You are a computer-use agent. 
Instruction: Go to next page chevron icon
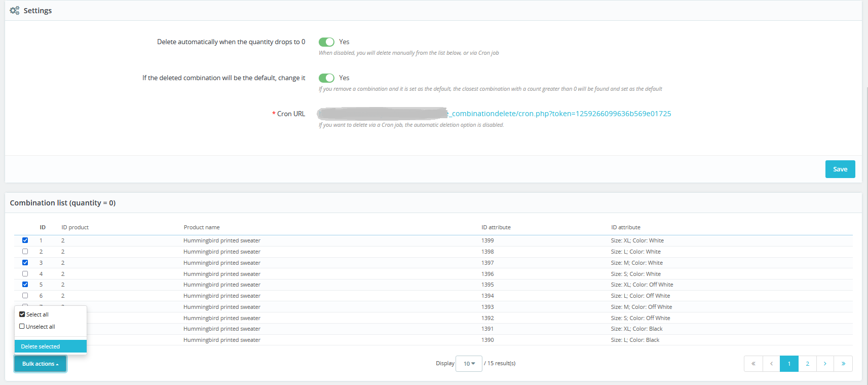[x=825, y=364]
